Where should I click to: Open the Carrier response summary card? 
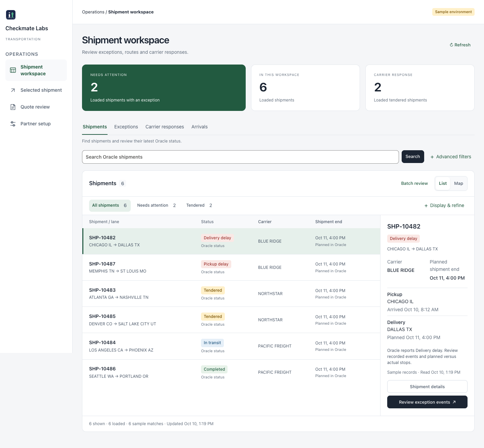420,88
